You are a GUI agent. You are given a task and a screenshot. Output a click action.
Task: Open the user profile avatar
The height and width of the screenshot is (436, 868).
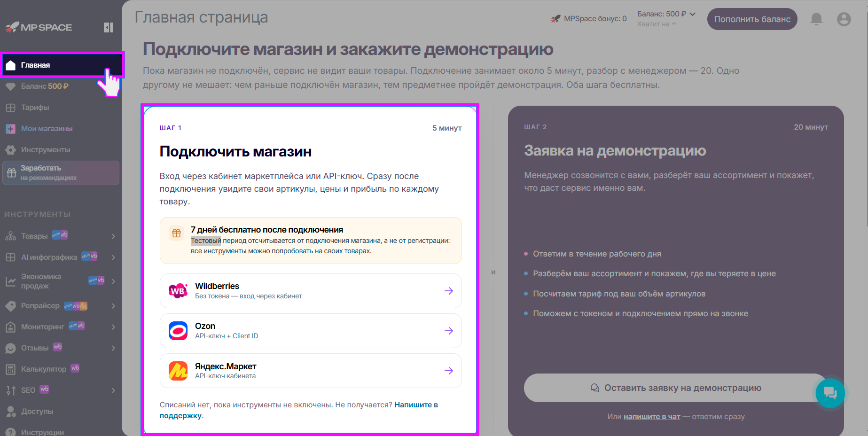[844, 19]
